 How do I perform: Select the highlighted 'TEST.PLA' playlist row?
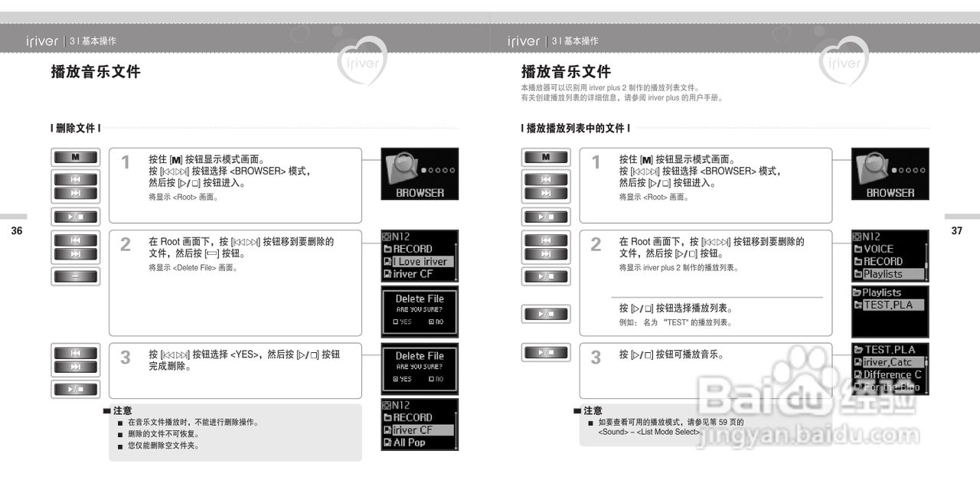(888, 305)
